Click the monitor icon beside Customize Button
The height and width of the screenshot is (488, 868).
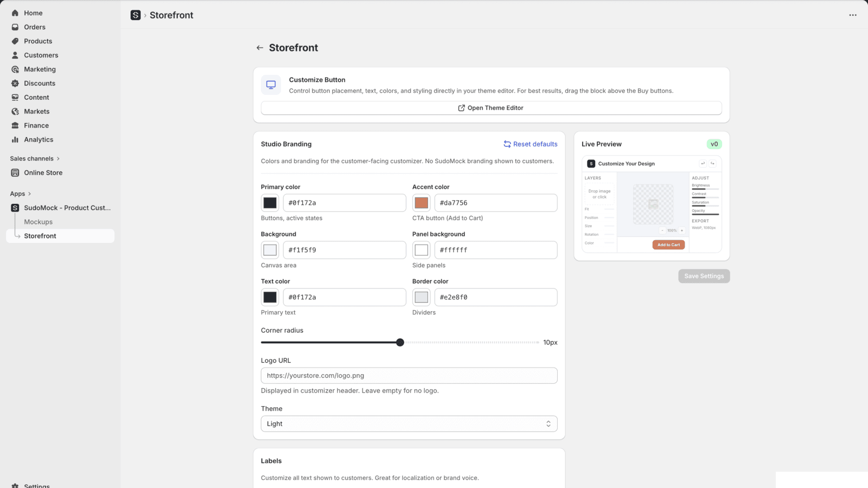[271, 85]
